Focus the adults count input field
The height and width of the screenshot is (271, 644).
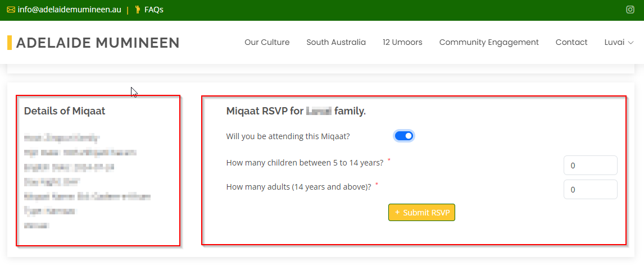(x=590, y=190)
